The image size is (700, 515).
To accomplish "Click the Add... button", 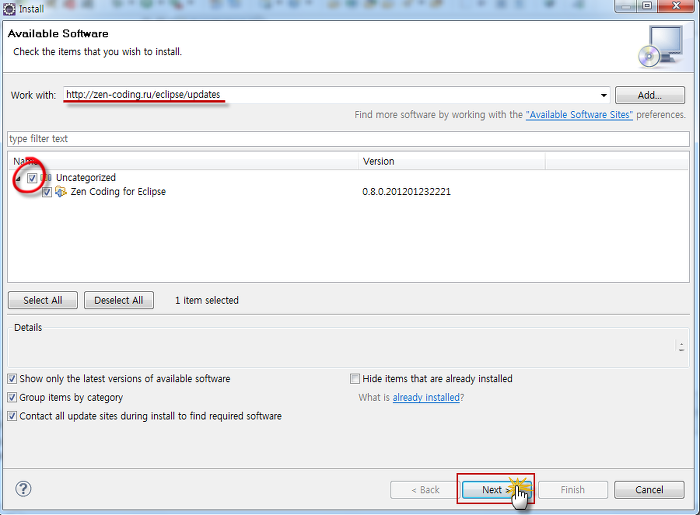I will [x=650, y=95].
